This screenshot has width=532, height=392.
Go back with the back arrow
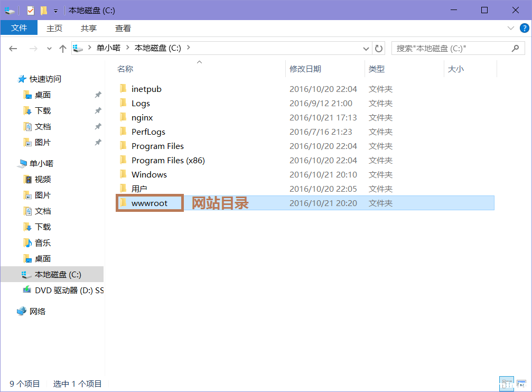click(x=13, y=49)
